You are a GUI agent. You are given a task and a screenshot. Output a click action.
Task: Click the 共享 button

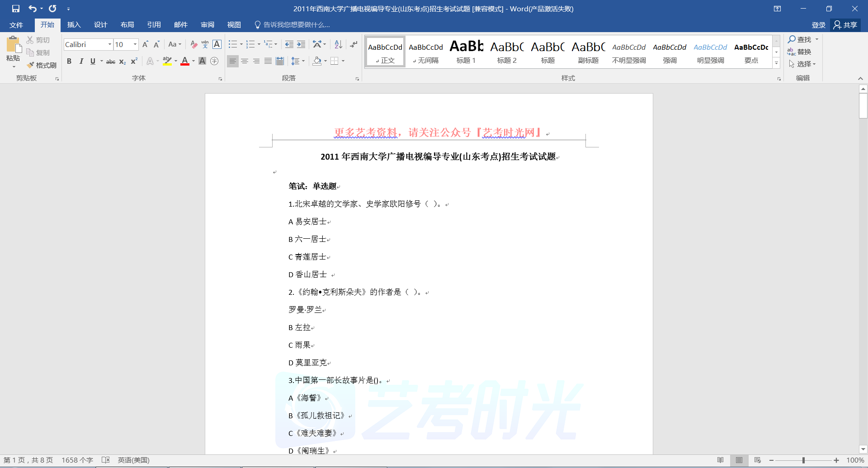[x=845, y=25]
